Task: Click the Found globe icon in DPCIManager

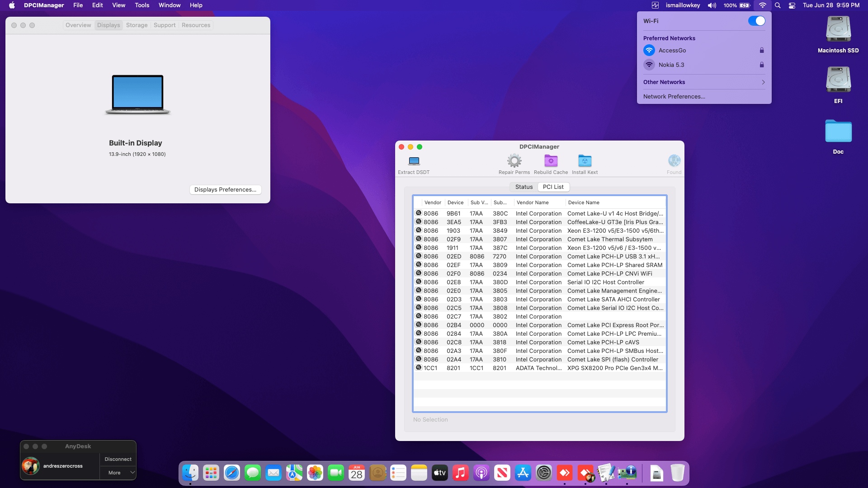Action: tap(674, 161)
